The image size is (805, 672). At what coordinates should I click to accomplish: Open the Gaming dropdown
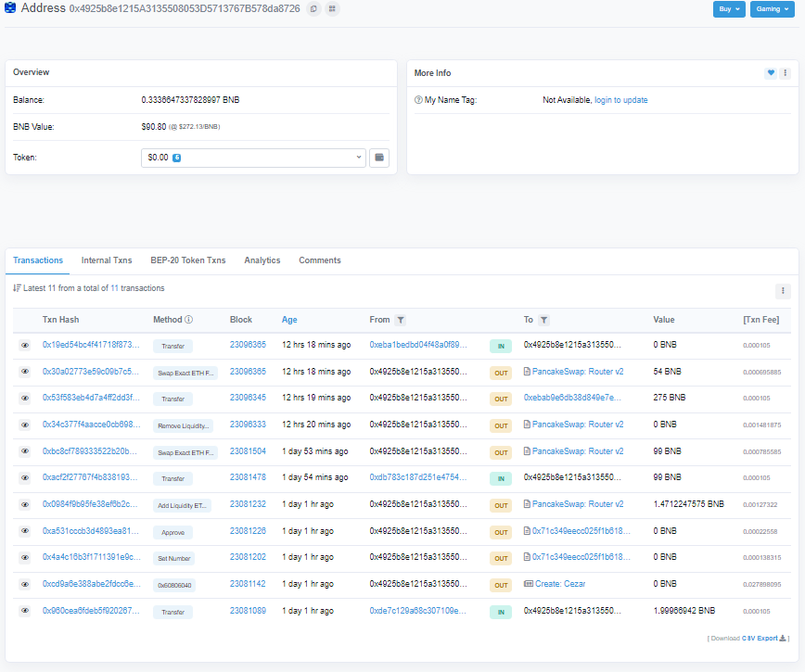[773, 8]
